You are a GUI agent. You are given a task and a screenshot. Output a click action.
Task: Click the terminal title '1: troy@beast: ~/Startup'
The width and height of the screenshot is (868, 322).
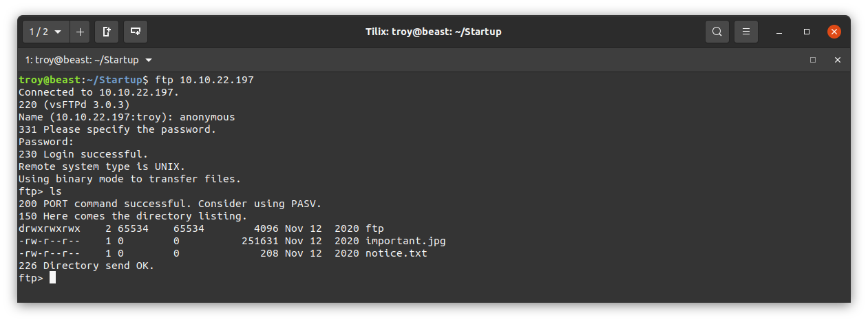[82, 60]
